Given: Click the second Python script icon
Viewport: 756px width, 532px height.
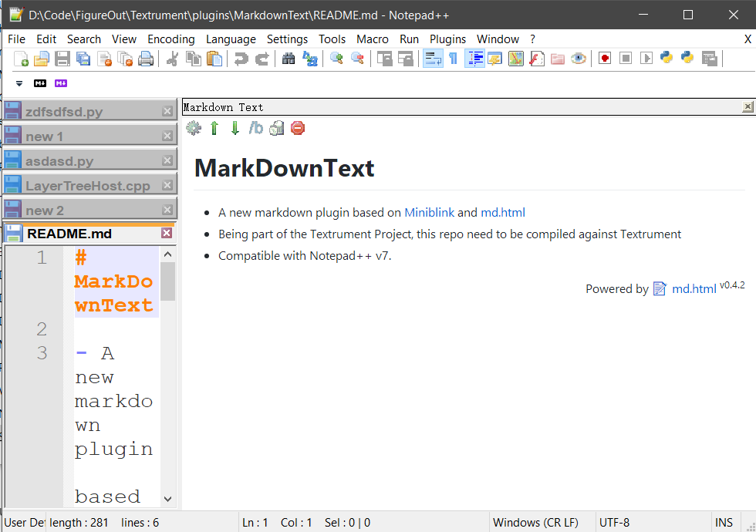Looking at the screenshot, I should (x=687, y=59).
